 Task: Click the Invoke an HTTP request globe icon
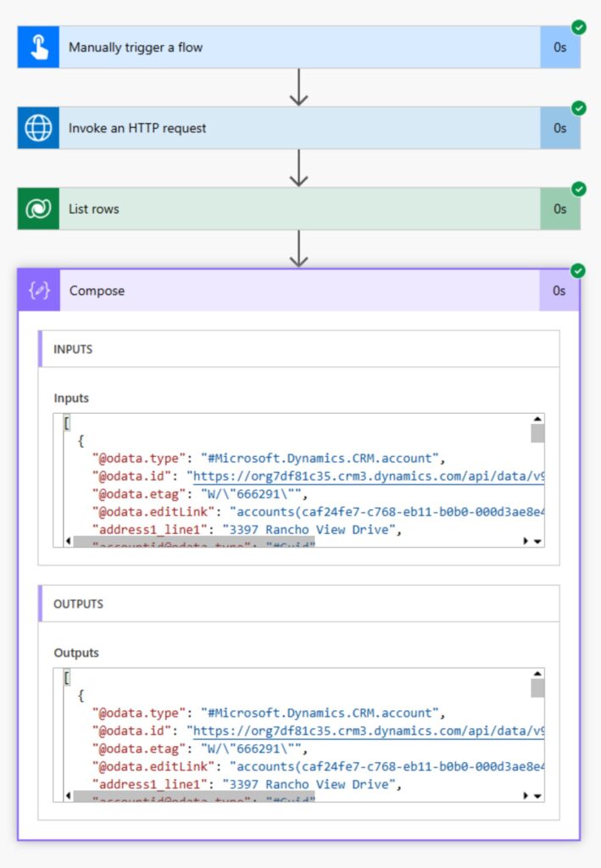coord(38,128)
